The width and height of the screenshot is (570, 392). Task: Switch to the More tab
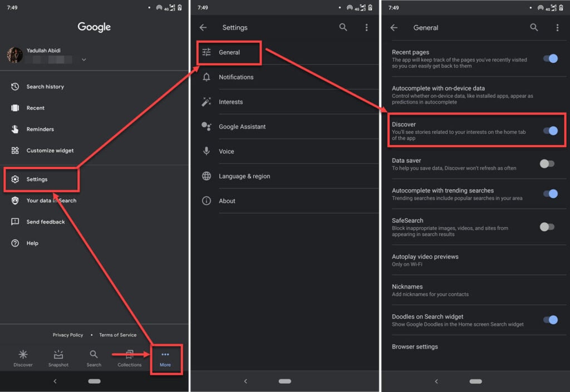pyautogui.click(x=165, y=359)
